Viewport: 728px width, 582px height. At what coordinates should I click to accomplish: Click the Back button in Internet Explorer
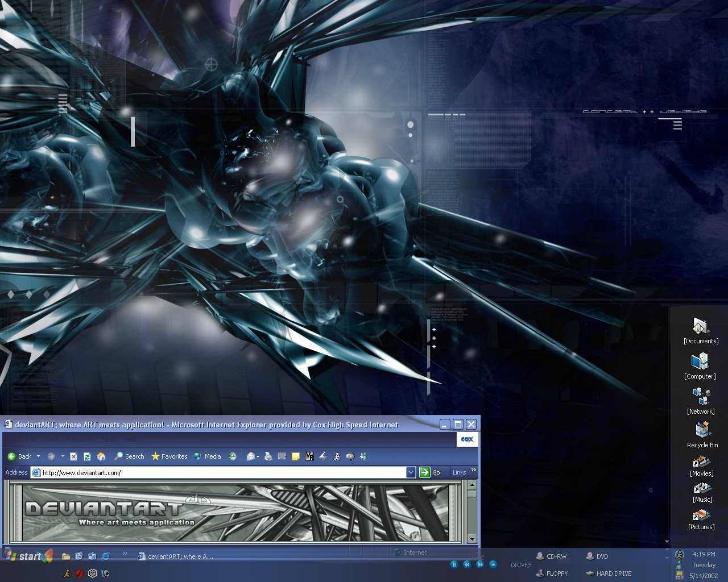tap(19, 456)
